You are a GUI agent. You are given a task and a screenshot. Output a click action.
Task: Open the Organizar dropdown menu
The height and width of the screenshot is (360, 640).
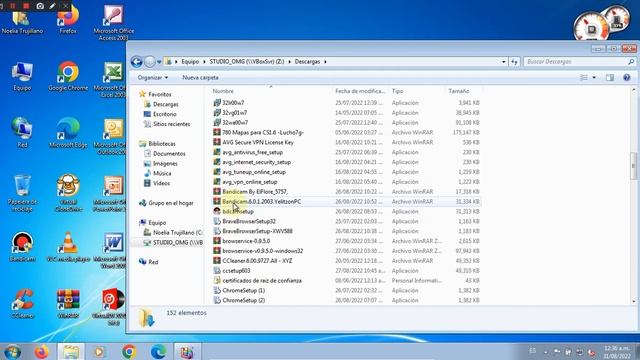(153, 78)
